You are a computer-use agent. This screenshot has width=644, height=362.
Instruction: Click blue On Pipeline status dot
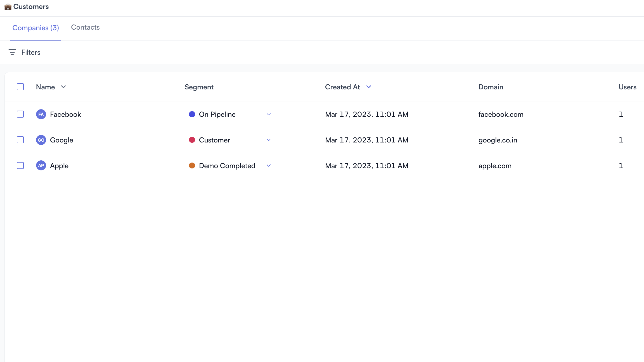(x=192, y=114)
